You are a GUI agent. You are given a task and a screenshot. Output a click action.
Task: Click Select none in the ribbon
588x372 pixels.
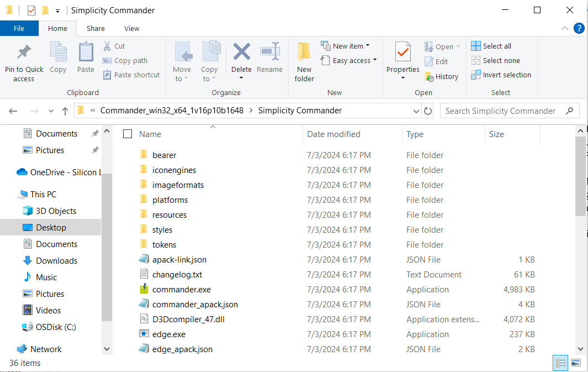click(495, 60)
